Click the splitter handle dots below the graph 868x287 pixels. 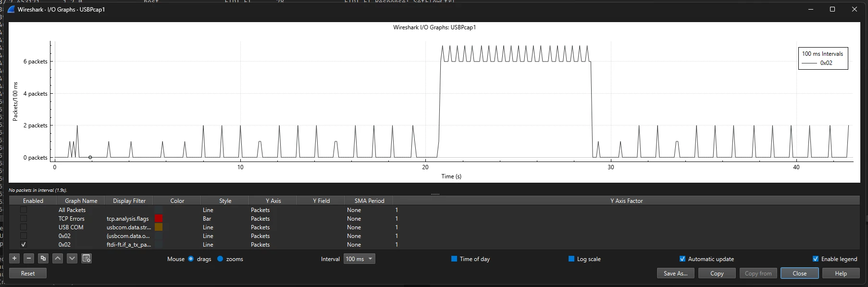435,194
